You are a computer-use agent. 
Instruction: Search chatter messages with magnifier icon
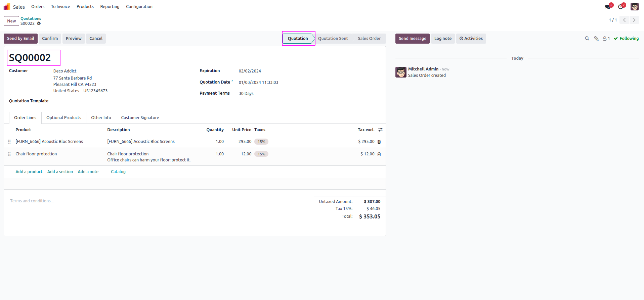(587, 39)
